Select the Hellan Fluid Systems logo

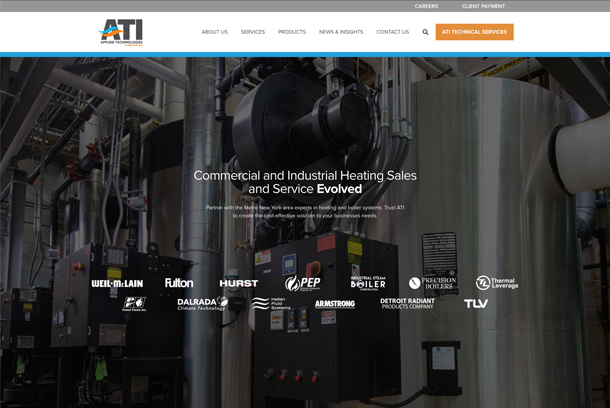point(270,303)
